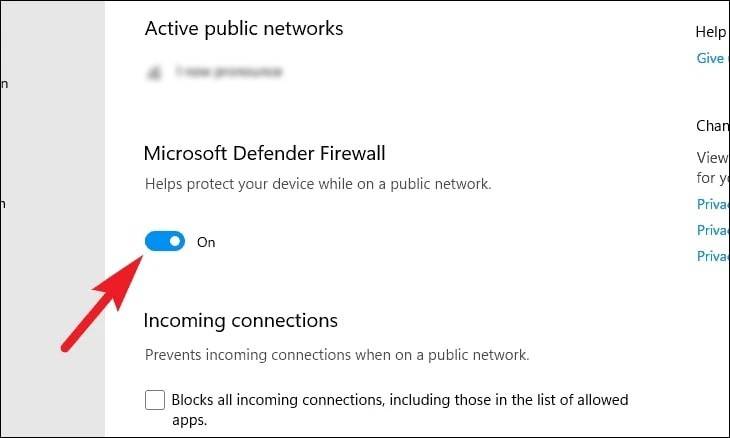Click the truncated 'Chan' heading on right
730x438 pixels.
[713, 126]
